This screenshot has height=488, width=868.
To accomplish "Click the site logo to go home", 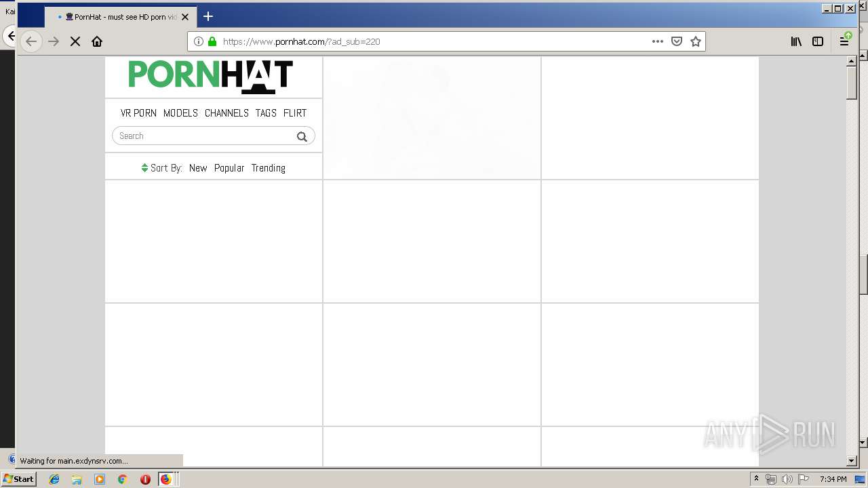I will [x=211, y=76].
